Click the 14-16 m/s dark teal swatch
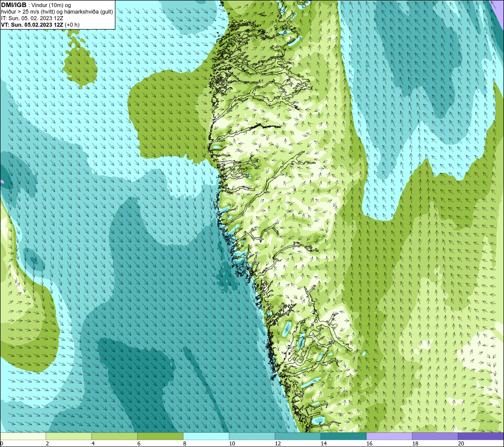 tap(343, 436)
